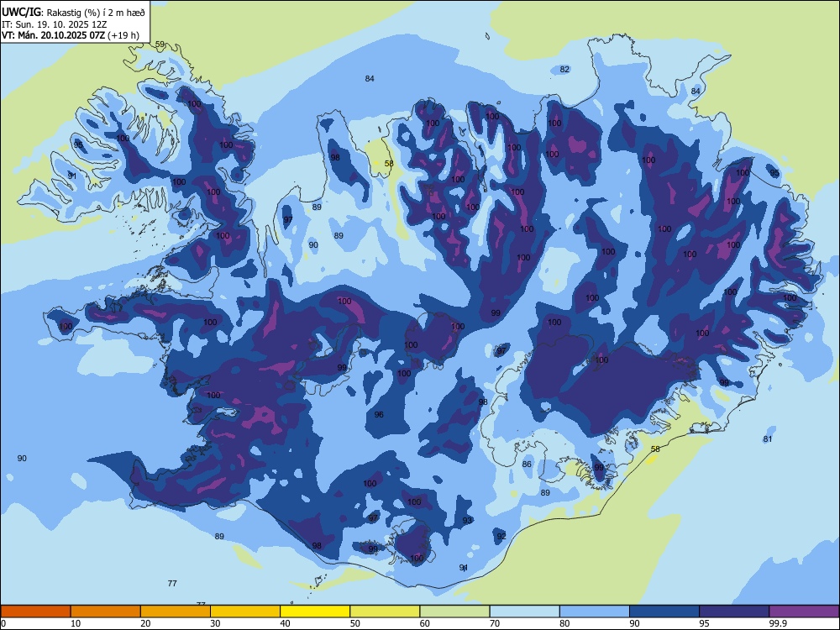Click the light orange 20–30 legend swatch

pos(176,612)
